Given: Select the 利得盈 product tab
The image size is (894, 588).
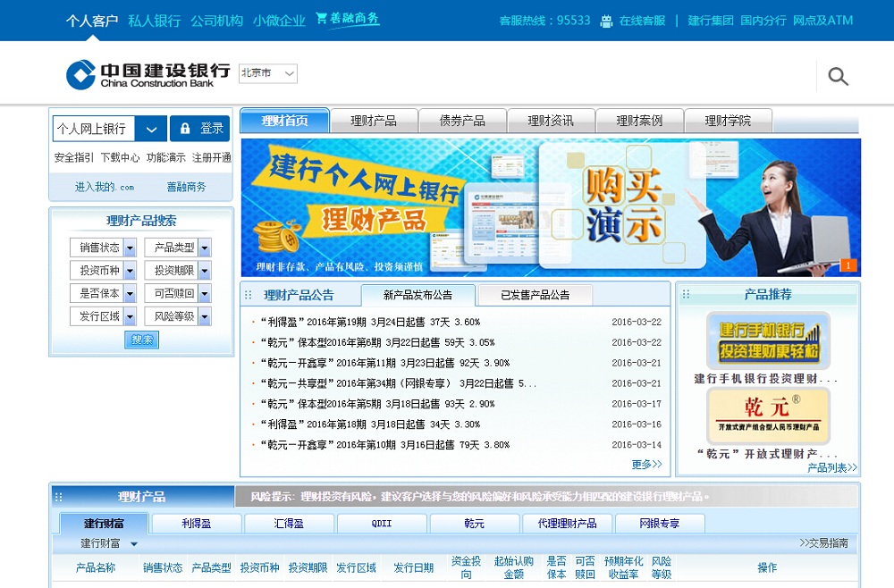Looking at the screenshot, I should pyautogui.click(x=196, y=523).
